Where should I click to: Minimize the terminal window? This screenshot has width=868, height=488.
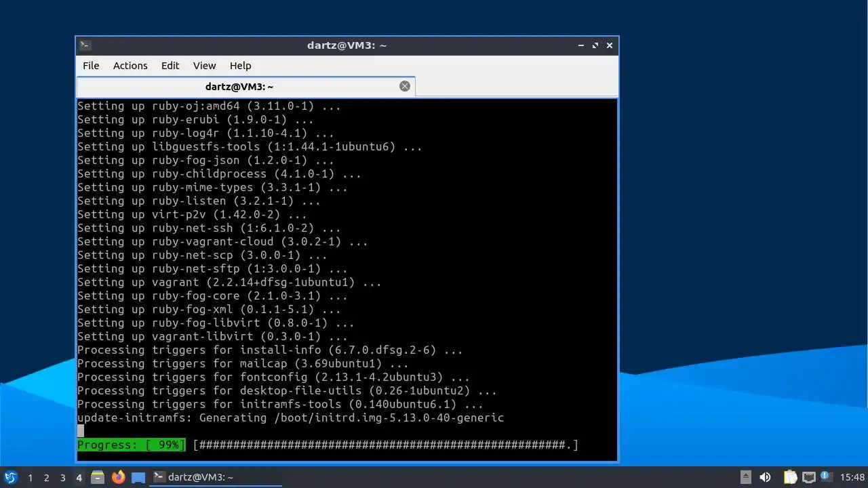coord(581,45)
